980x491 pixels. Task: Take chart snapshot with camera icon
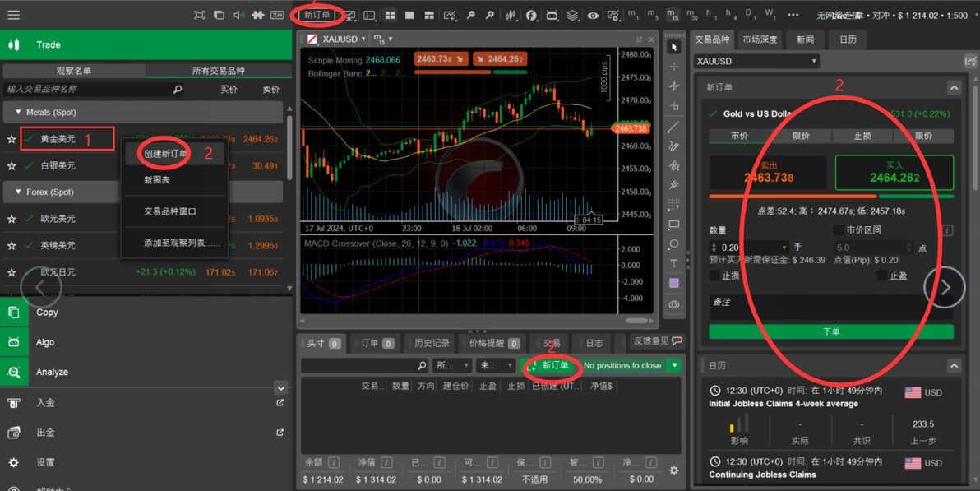[674, 304]
